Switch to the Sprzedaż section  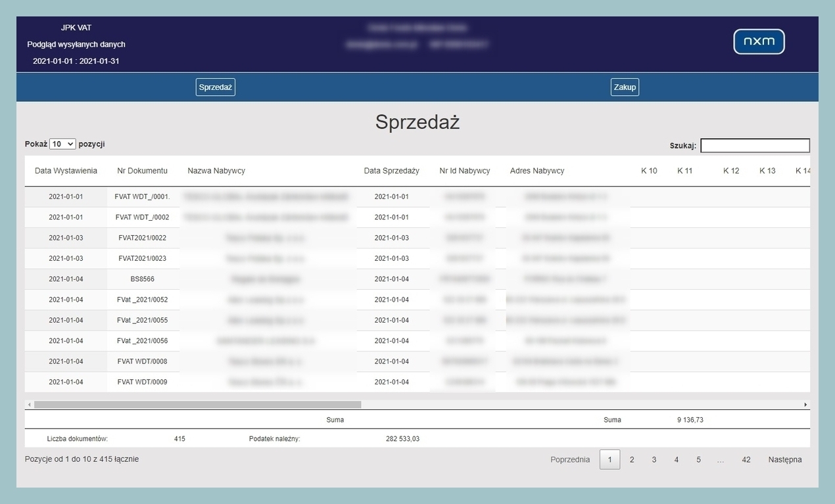click(x=215, y=87)
